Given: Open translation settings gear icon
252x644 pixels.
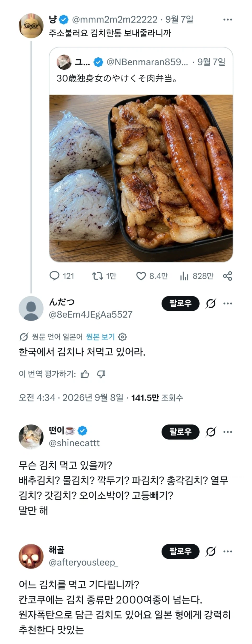Looking at the screenshot, I should (x=122, y=337).
